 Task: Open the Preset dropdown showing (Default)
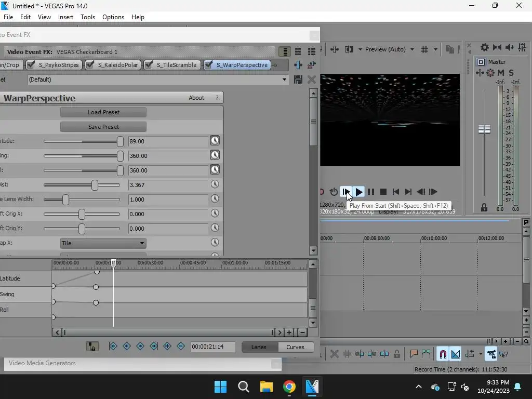158,79
